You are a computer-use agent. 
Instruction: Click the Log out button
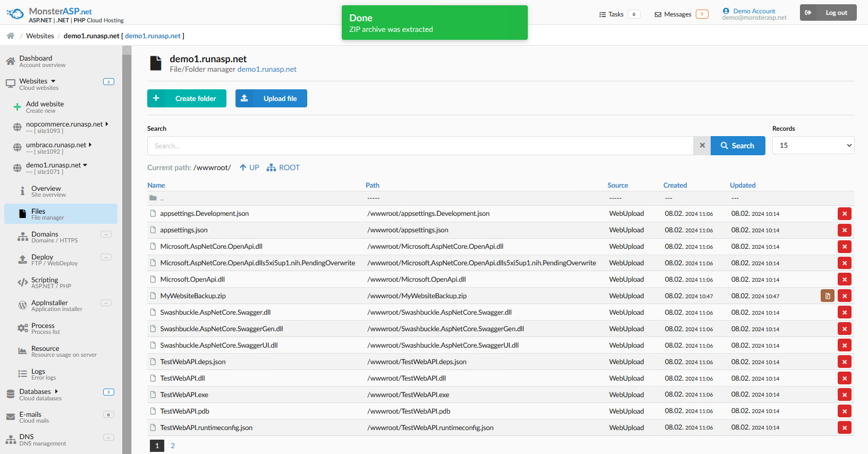click(828, 13)
